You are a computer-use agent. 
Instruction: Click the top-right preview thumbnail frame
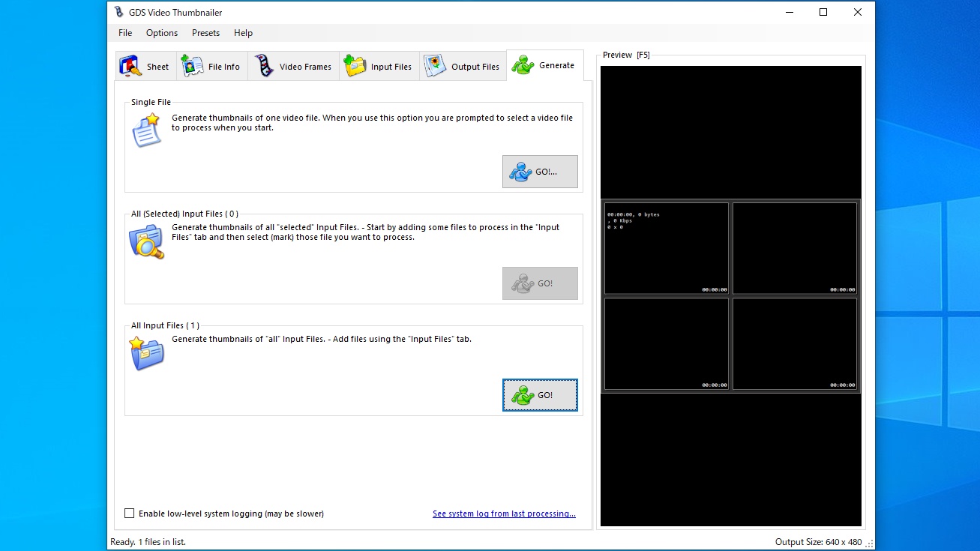[x=795, y=248]
